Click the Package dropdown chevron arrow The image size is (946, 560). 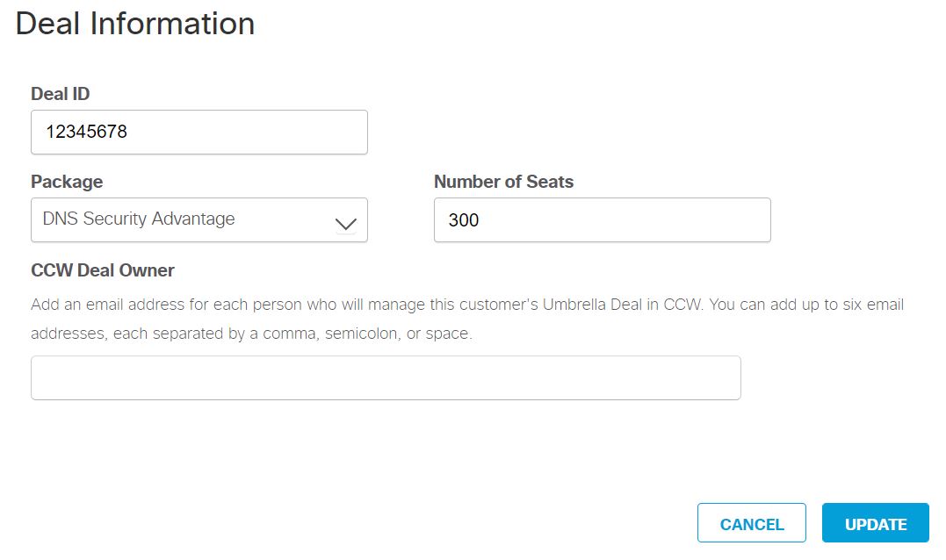[346, 224]
